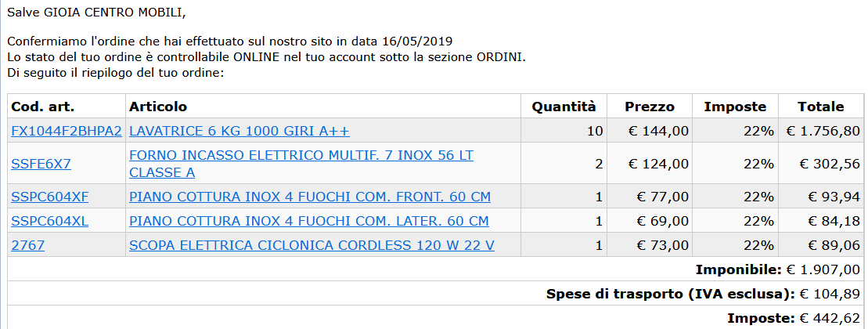The width and height of the screenshot is (868, 329).
Task: Open SCOPA ELETTRICA CICLONICA CORDLESS link
Action: click(x=312, y=245)
